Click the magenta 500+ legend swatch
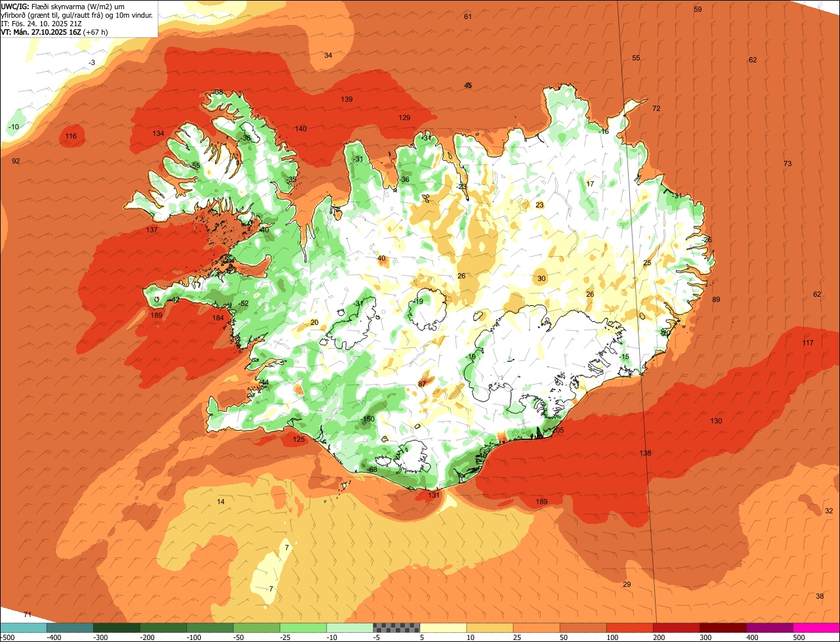 click(816, 628)
